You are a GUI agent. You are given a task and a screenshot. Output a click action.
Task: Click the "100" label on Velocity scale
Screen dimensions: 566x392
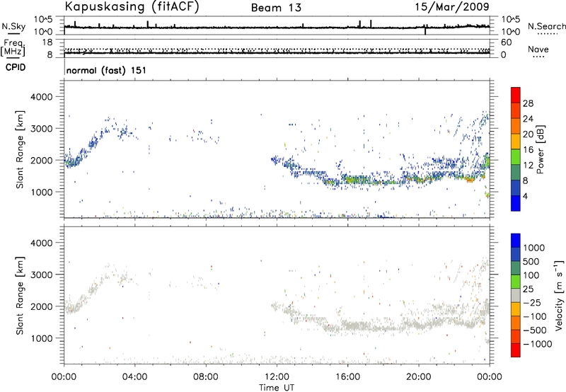click(531, 275)
